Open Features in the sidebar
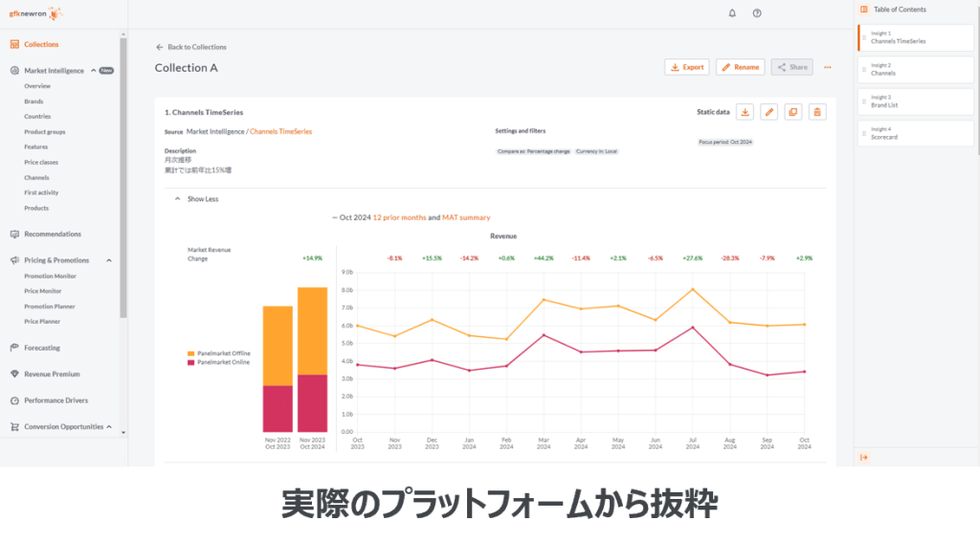 click(35, 147)
